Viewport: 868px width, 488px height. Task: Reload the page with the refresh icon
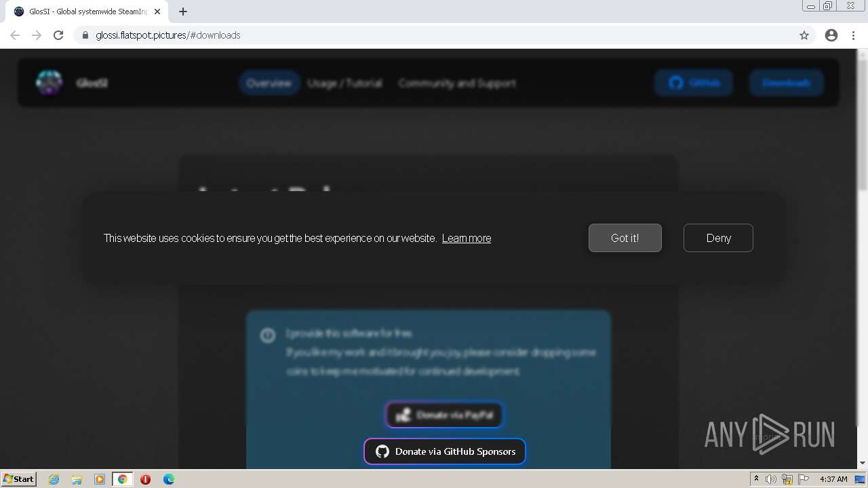click(x=58, y=35)
